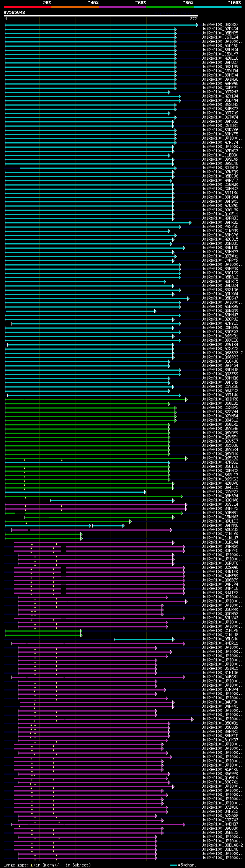Click the Large gaps legend text
Screen dimensions: 245x868
tap(47, 865)
